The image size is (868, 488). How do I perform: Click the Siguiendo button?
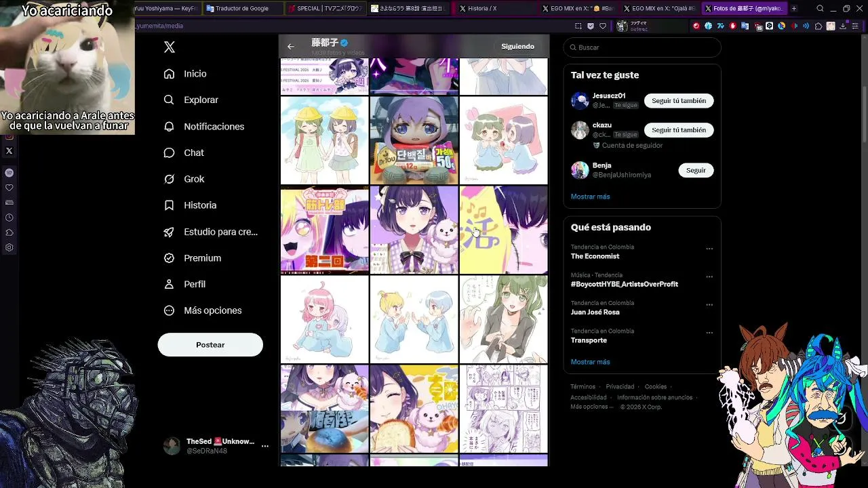pyautogui.click(x=518, y=47)
